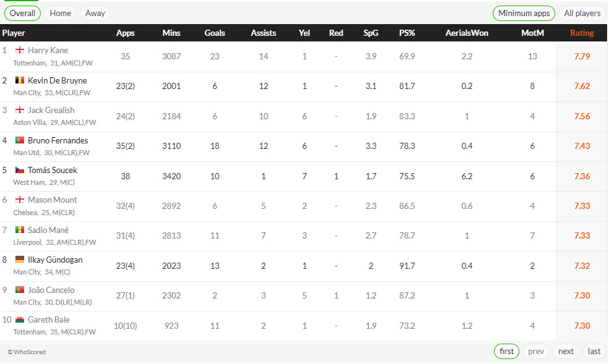
Task: Click the Wales flag beside Gareth Bale
Action: [19, 320]
